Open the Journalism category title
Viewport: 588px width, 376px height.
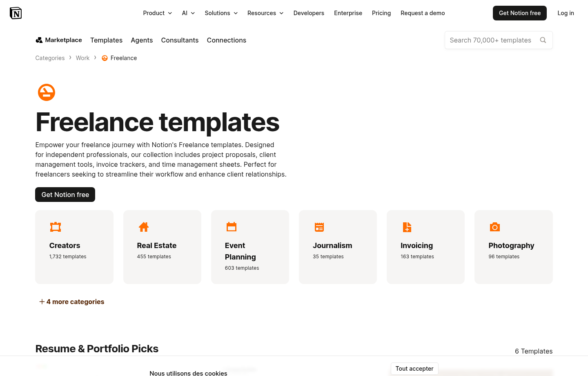pos(332,246)
